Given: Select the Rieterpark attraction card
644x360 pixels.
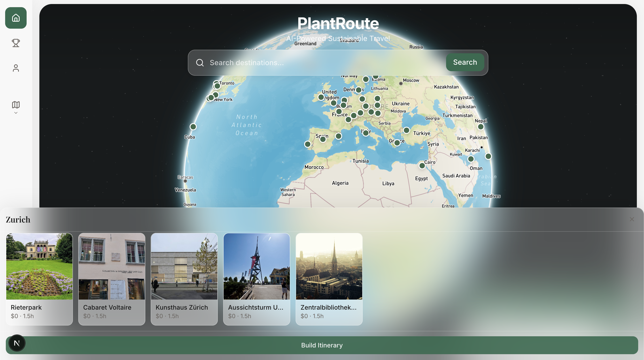Looking at the screenshot, I should (39, 279).
